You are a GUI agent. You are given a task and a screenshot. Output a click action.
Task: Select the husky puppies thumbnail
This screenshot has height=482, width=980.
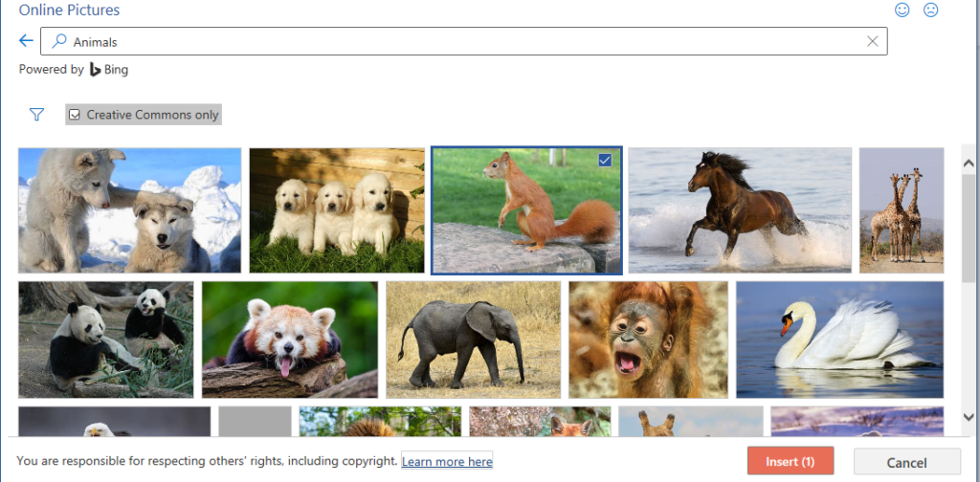tap(129, 210)
